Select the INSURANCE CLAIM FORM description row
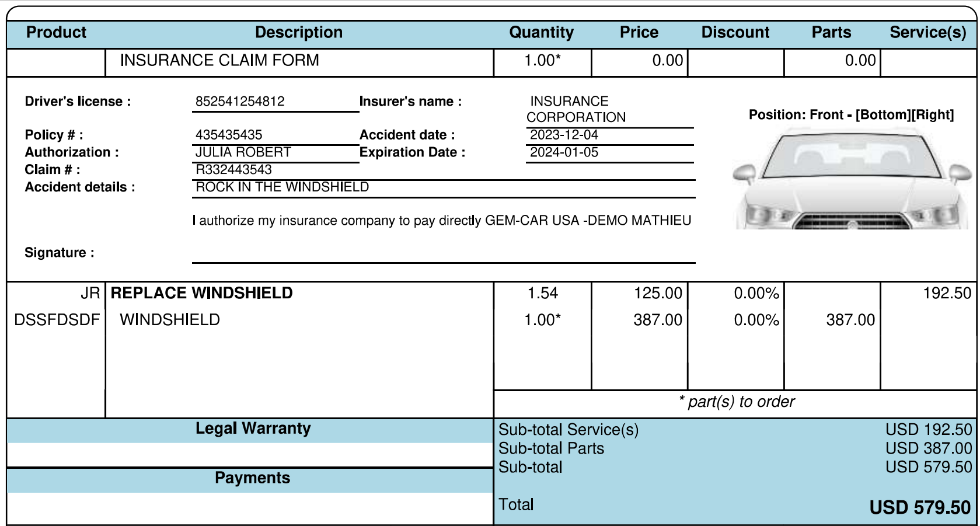Image resolution: width=980 pixels, height=526 pixels. pyautogui.click(x=219, y=61)
